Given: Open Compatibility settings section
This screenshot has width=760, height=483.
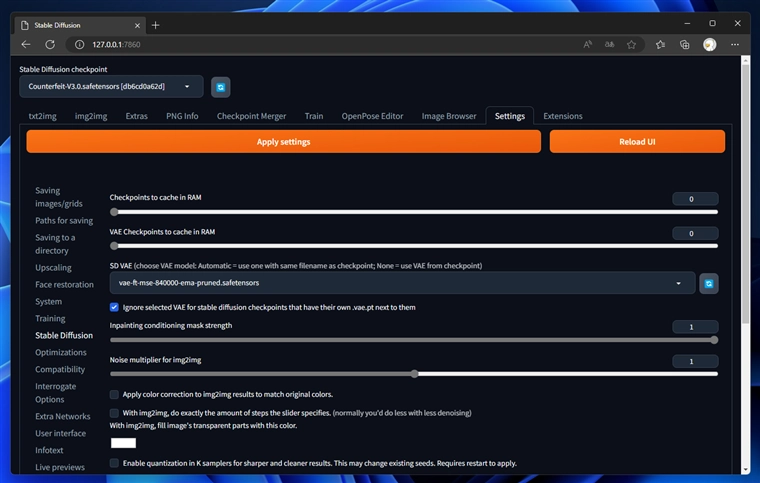Looking at the screenshot, I should [x=60, y=369].
